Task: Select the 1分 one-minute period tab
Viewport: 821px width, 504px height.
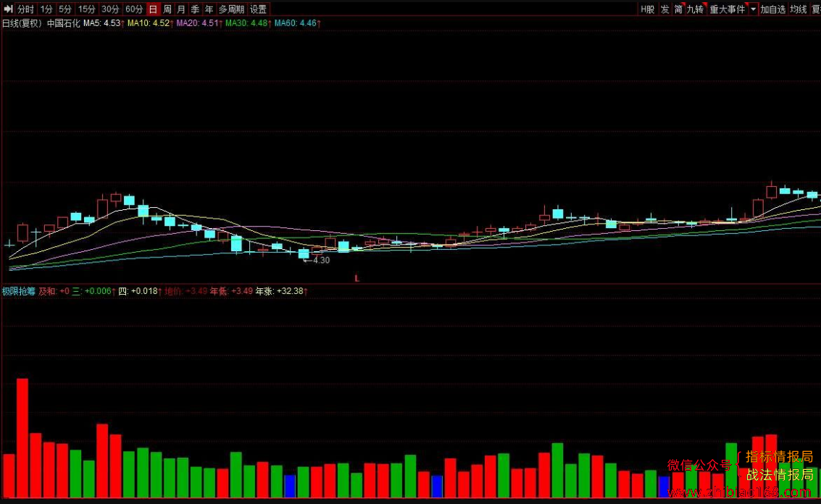Action: (x=46, y=9)
